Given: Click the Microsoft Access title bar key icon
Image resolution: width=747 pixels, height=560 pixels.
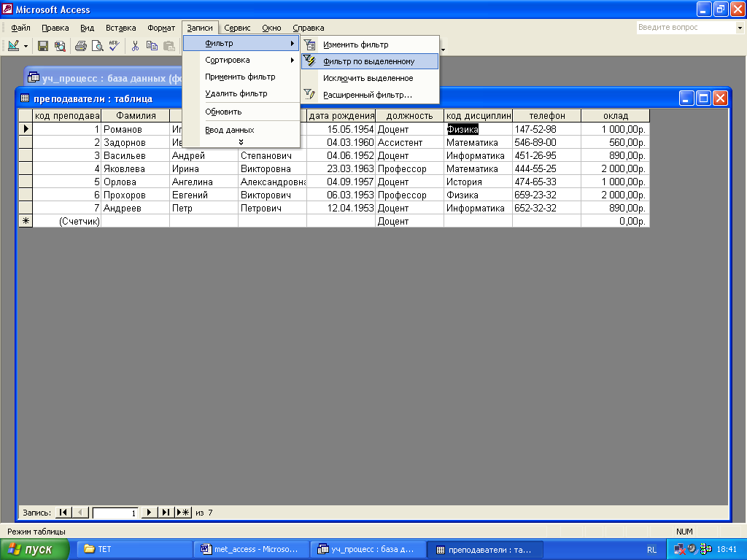Looking at the screenshot, I should coord(7,9).
